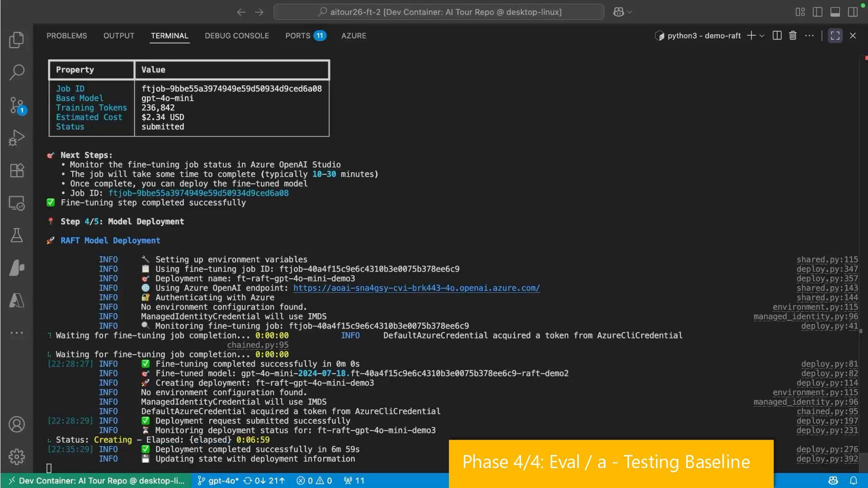
Task: Switch to the DEBUG CONSOLE tab
Action: click(x=236, y=36)
